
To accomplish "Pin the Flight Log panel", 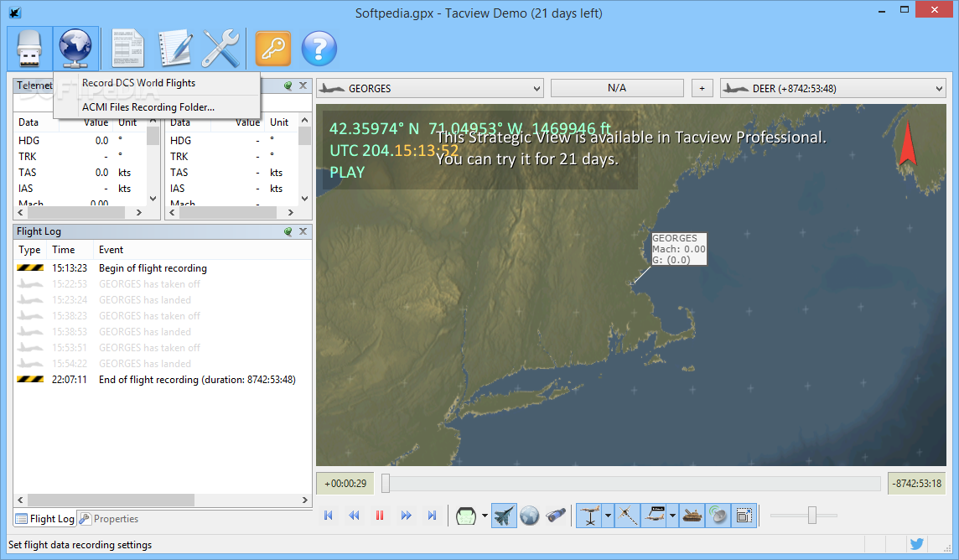I will point(288,231).
